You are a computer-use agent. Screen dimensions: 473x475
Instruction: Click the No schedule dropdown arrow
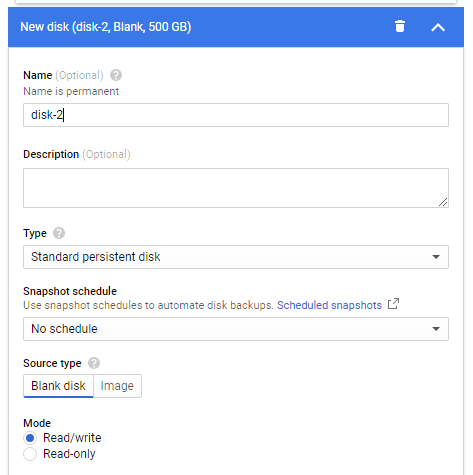click(436, 329)
